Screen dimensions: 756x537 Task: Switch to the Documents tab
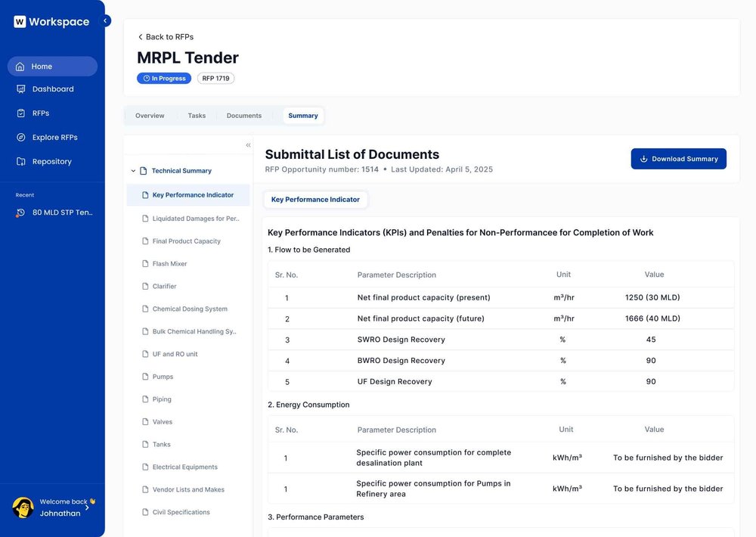243,115
